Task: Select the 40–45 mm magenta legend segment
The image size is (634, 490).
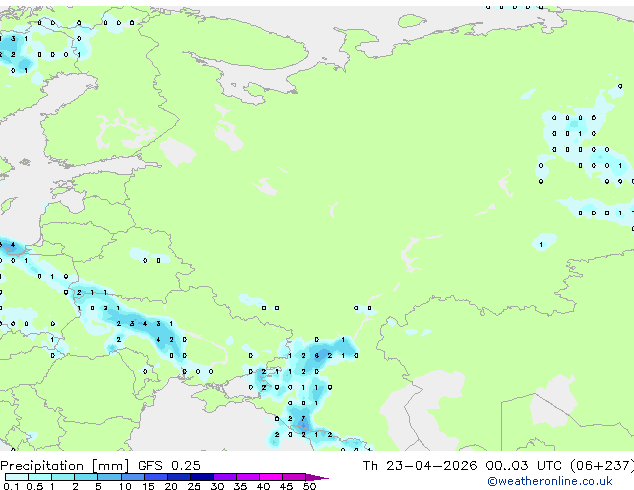Action: [x=271, y=477]
